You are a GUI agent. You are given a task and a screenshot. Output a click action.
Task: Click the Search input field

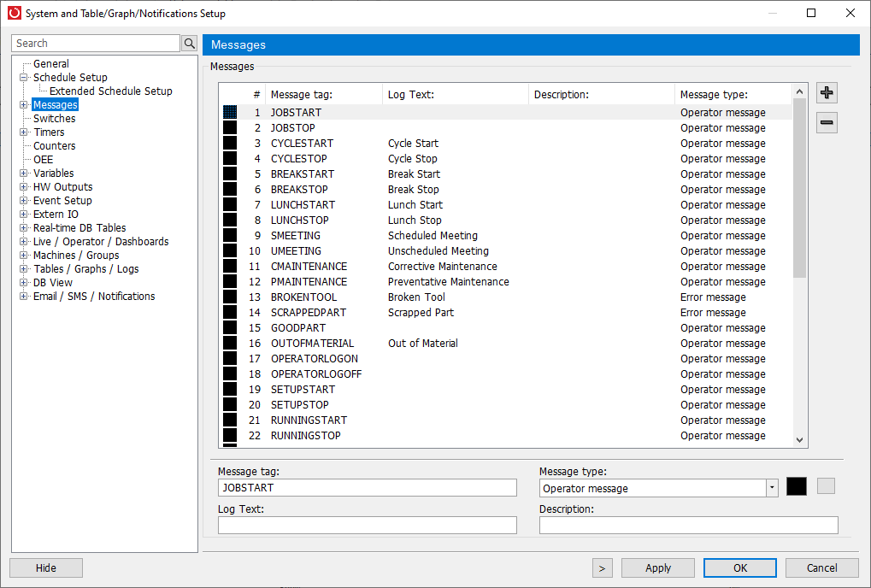96,44
